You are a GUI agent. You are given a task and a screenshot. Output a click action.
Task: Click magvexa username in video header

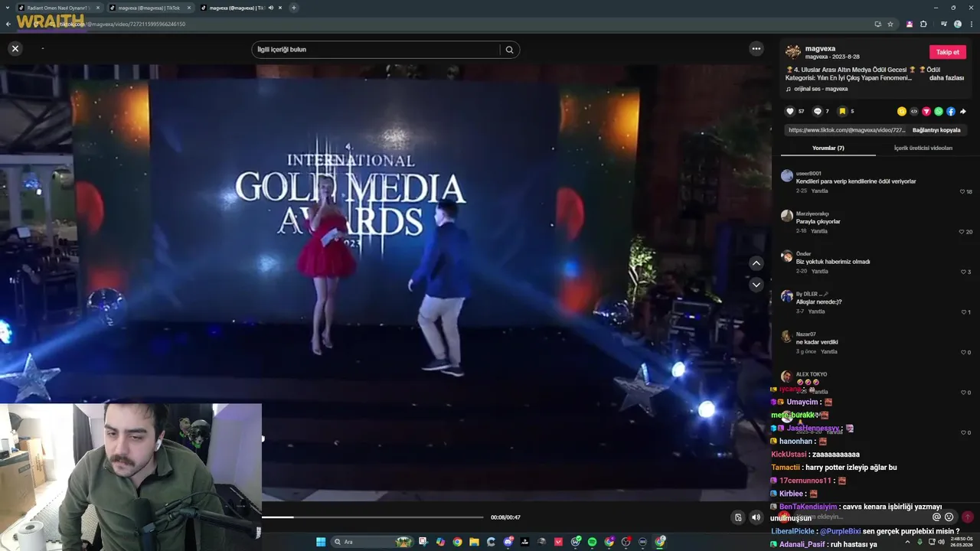(x=820, y=48)
